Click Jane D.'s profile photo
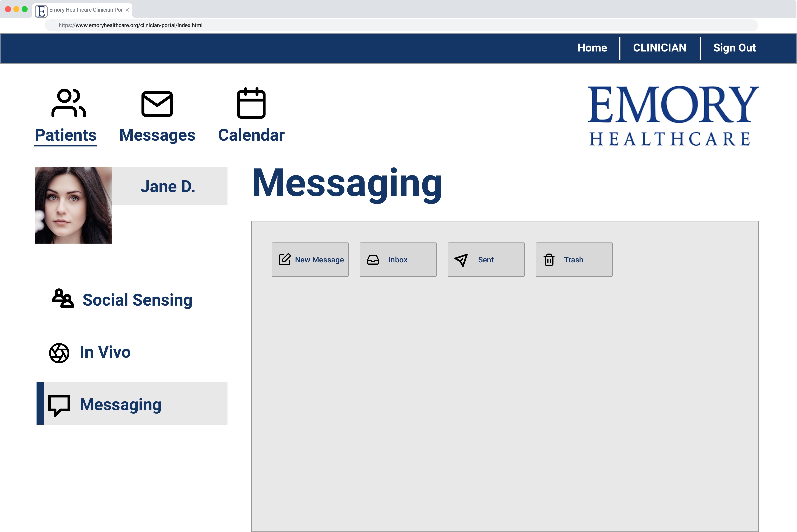This screenshot has width=797, height=532. pos(73,205)
